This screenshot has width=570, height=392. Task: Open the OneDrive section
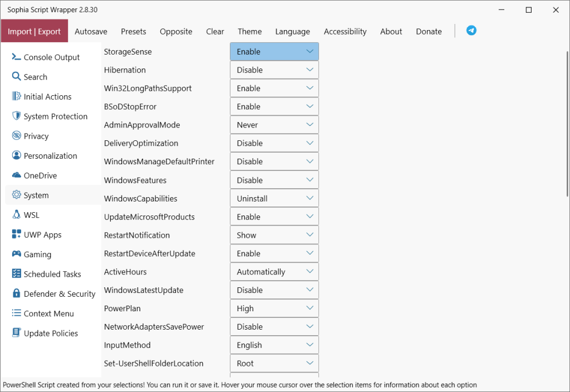tap(53, 175)
